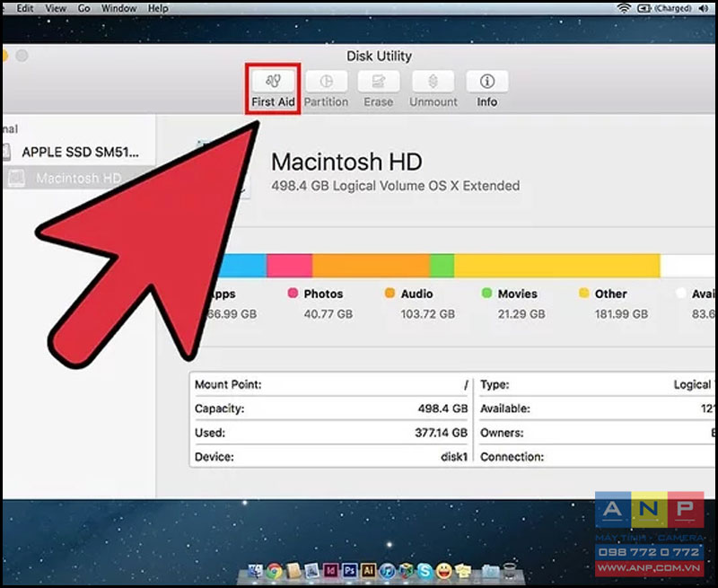This screenshot has width=718, height=588.
Task: Open the yellow smiley messenger app in dock
Action: (443, 571)
